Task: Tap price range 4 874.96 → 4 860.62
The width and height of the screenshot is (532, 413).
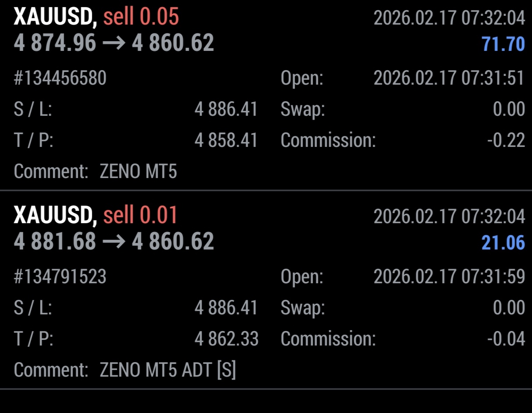Action: point(114,43)
